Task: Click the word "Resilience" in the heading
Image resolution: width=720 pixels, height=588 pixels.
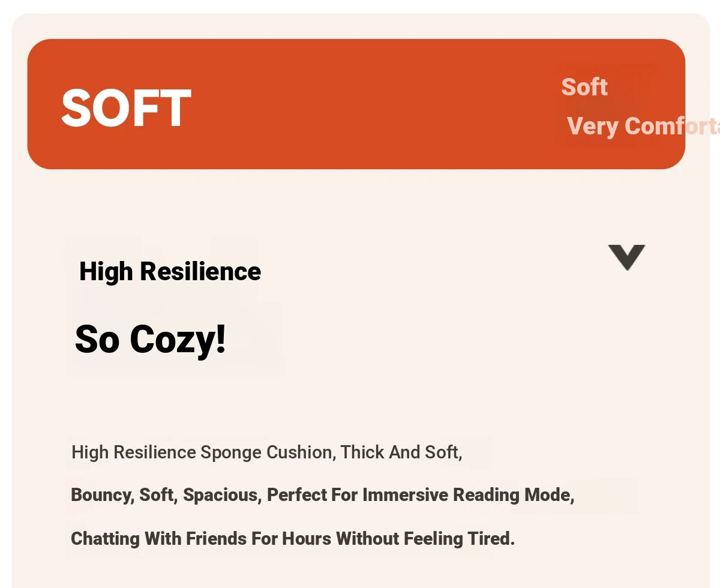Action: (x=200, y=271)
